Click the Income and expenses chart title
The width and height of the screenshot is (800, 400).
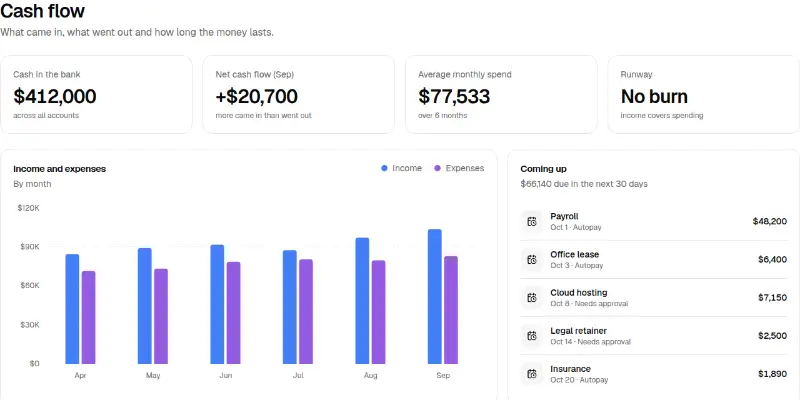[60, 169]
